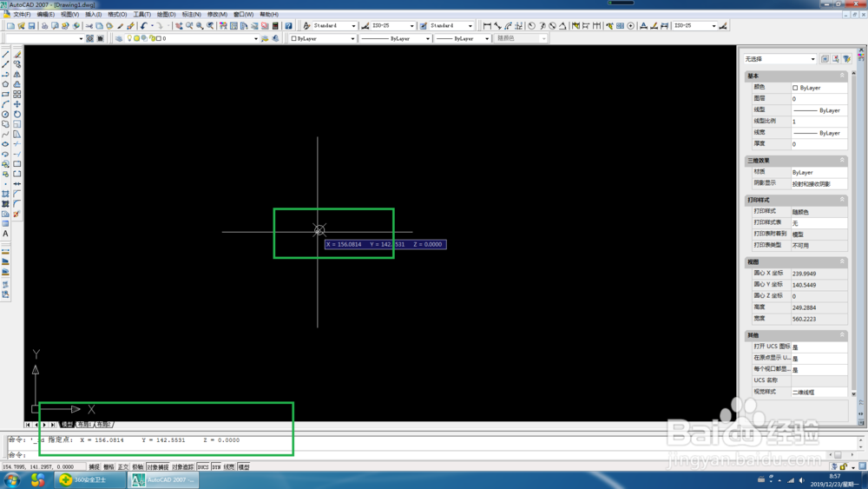
Task: Select the Polygon draw tool
Action: click(x=5, y=84)
